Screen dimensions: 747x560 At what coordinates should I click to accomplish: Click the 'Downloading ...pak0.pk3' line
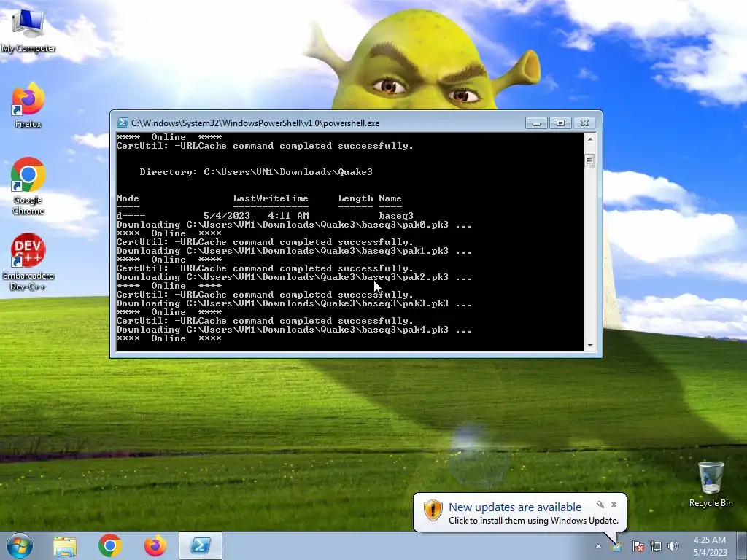[293, 225]
